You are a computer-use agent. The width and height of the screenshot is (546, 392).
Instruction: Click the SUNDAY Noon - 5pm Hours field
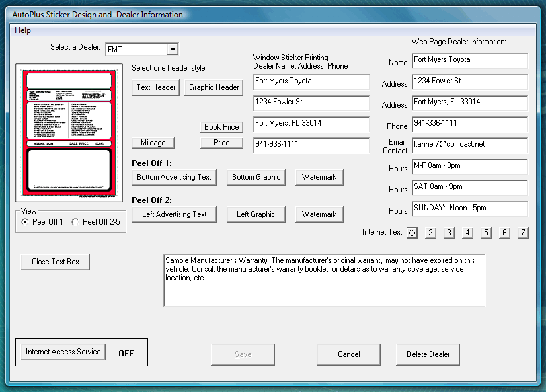click(470, 209)
